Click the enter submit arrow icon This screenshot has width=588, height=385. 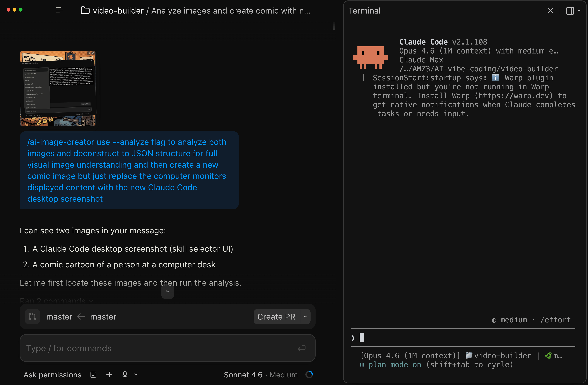[301, 348]
